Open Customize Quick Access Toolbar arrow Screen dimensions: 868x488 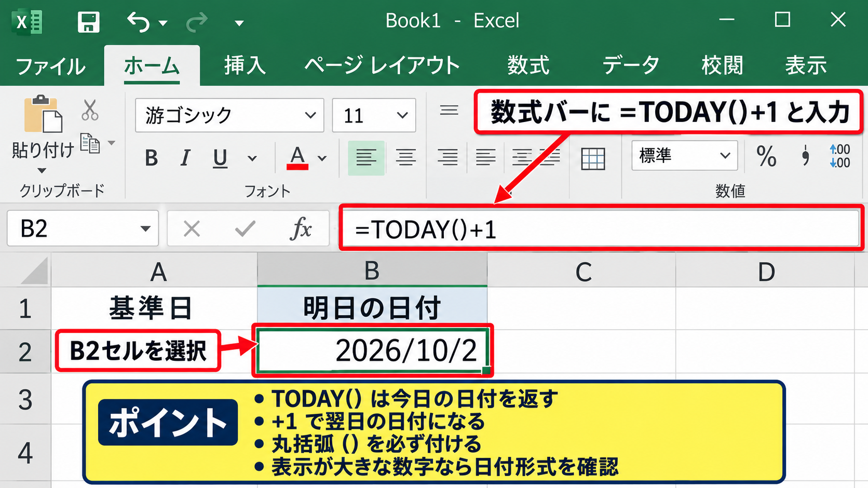pyautogui.click(x=239, y=23)
